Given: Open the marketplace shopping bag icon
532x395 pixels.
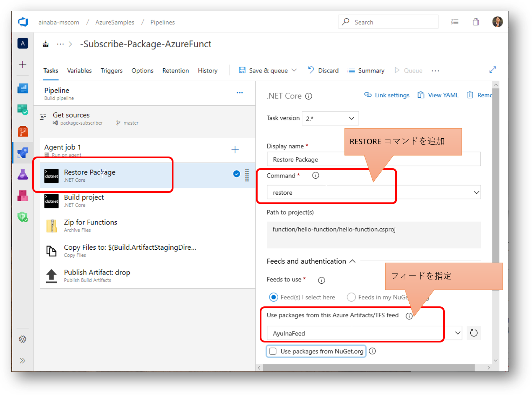Looking at the screenshot, I should 476,22.
